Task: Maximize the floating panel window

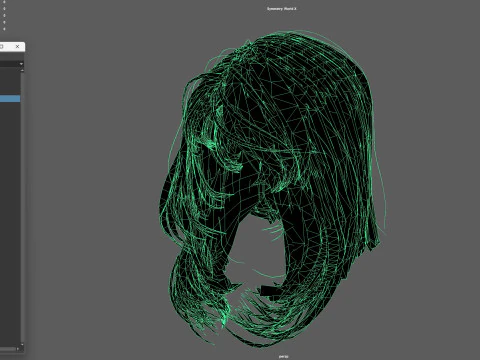Action: coord(2,47)
